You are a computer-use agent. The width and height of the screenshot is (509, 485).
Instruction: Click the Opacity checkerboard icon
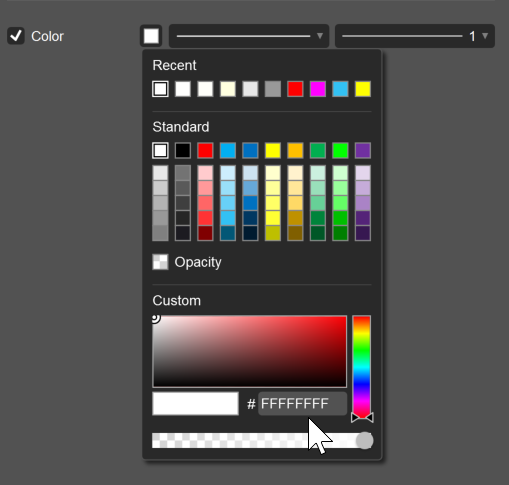(160, 262)
